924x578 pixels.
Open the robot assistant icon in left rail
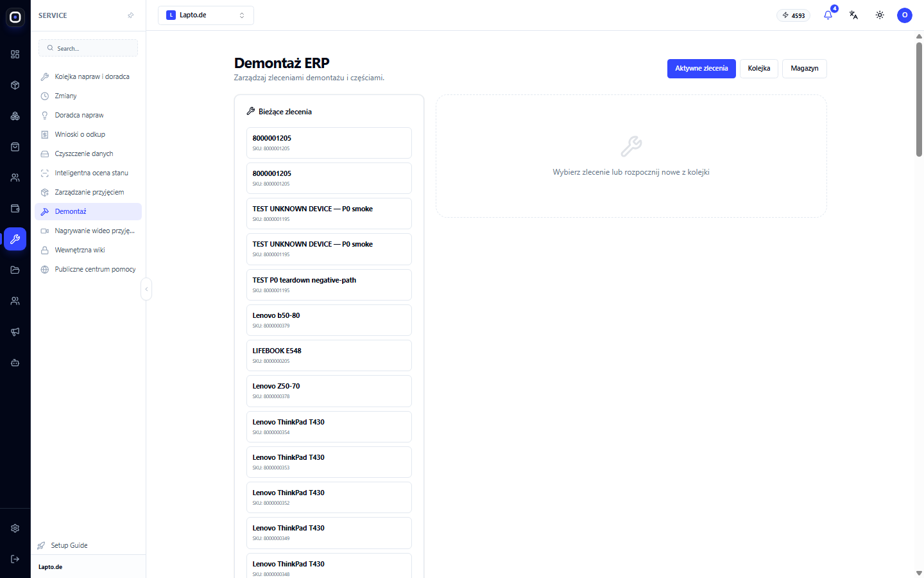tap(15, 363)
